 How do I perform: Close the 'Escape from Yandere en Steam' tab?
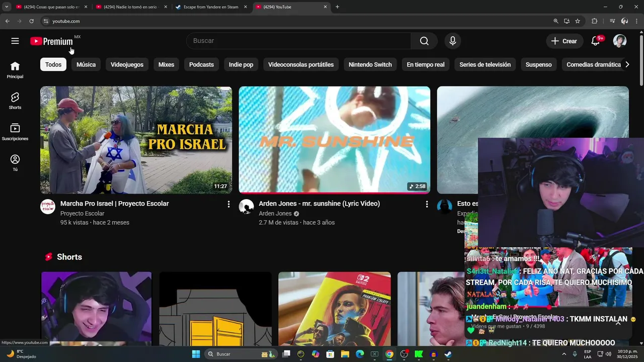[x=246, y=7]
